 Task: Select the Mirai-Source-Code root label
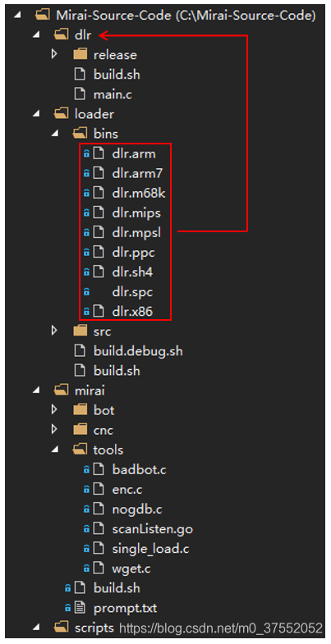click(186, 16)
